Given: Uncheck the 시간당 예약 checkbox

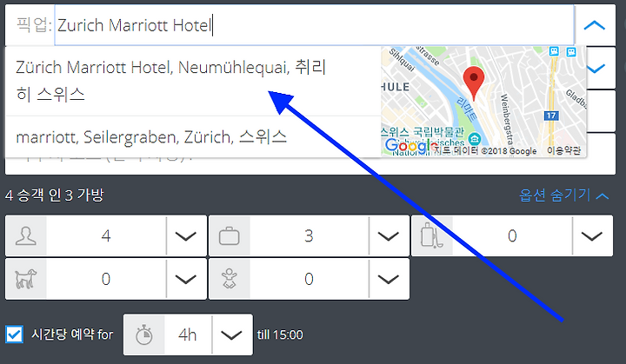Looking at the screenshot, I should (x=15, y=334).
